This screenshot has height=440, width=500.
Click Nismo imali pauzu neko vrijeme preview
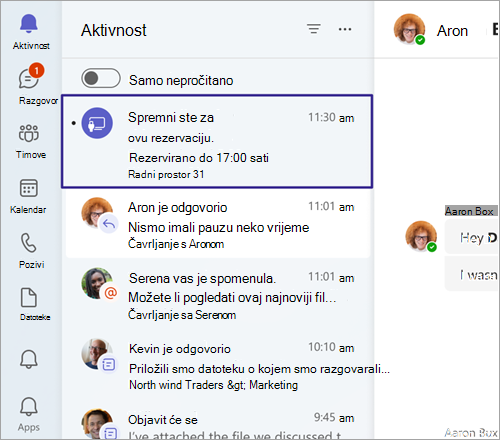(x=219, y=228)
